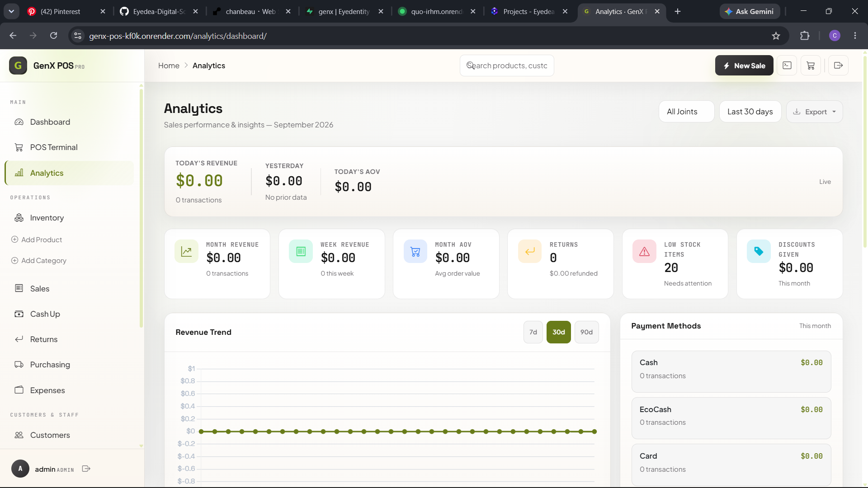868x488 pixels.
Task: Click the browser address bar URL
Action: pyautogui.click(x=178, y=36)
